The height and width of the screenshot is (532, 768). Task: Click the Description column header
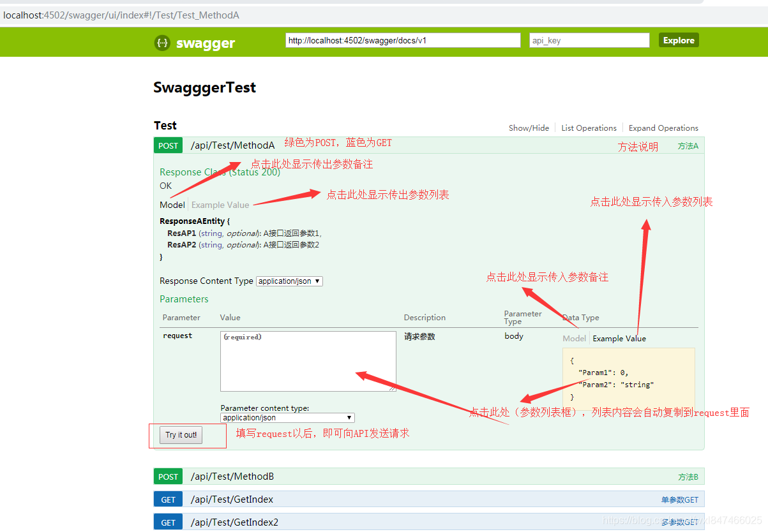tap(425, 318)
